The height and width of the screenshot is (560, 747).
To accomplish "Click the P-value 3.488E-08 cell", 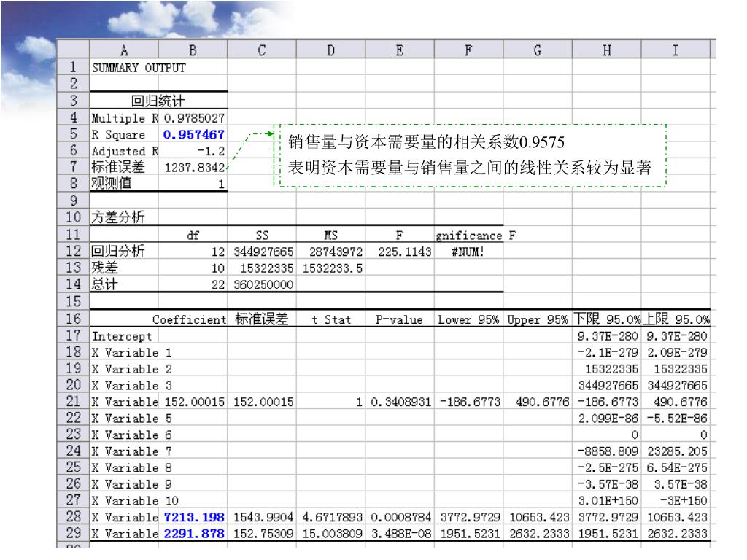I will (x=400, y=533).
